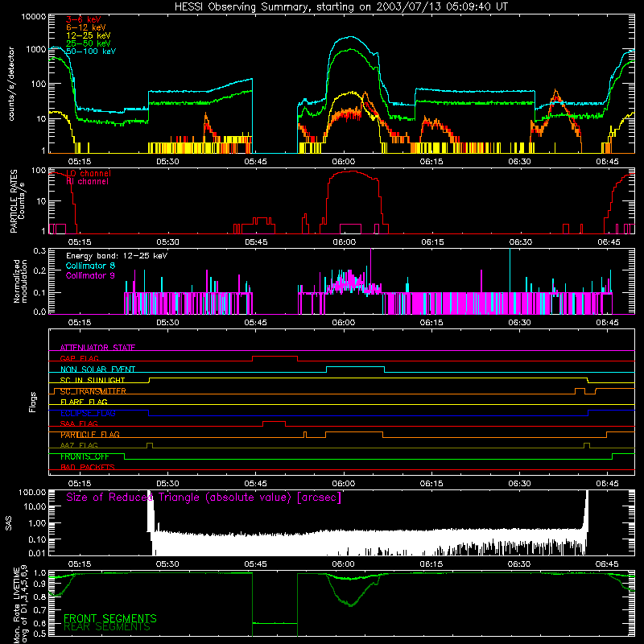
Task: Click the FRONT SEGMENTS legend label
Action: click(110, 618)
